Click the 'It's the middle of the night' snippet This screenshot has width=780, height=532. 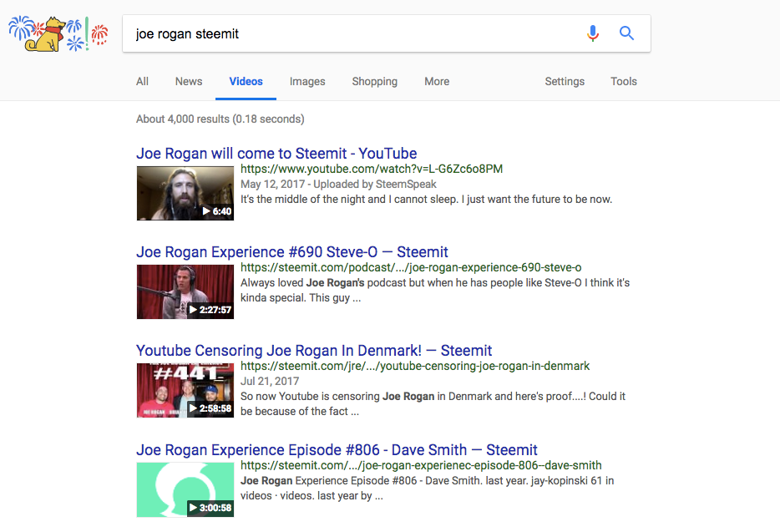coord(426,200)
